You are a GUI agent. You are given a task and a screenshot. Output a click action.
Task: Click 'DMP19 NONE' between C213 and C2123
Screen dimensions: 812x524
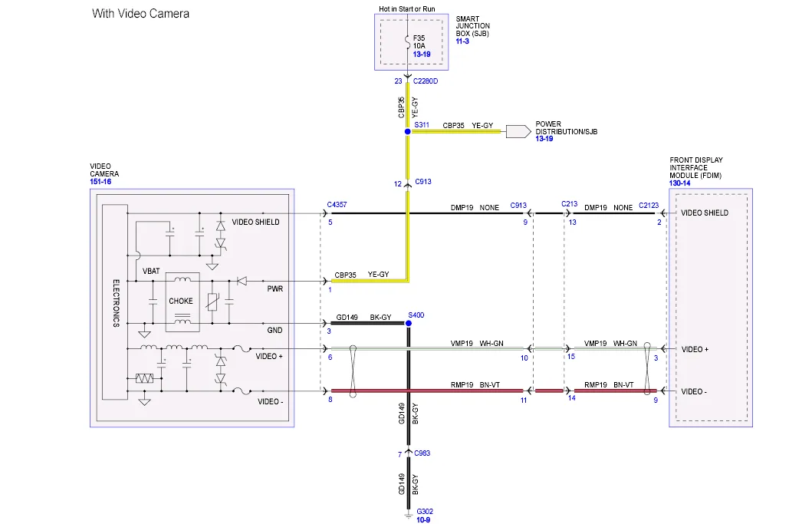(x=608, y=207)
